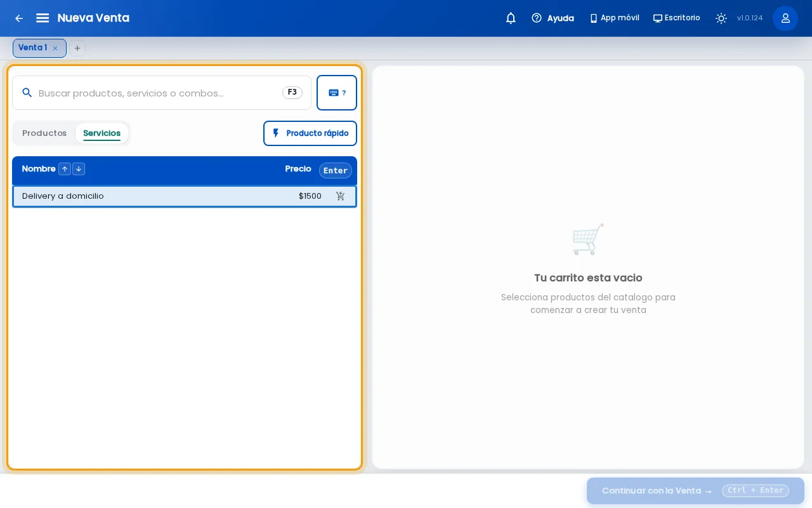Screen dimensions: 812x508
Task: Select the Delivery a domicilio row
Action: (185, 196)
